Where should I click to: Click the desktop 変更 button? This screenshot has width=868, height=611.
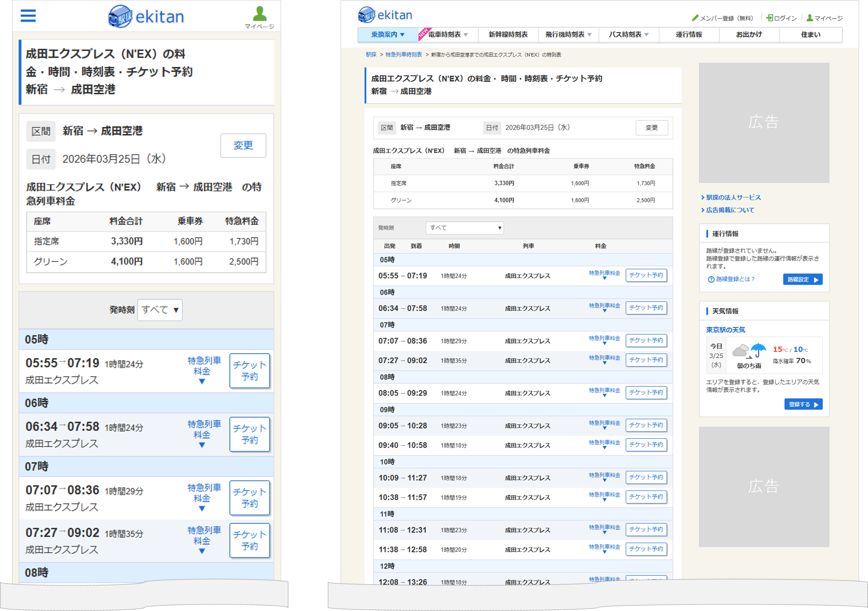coord(651,128)
